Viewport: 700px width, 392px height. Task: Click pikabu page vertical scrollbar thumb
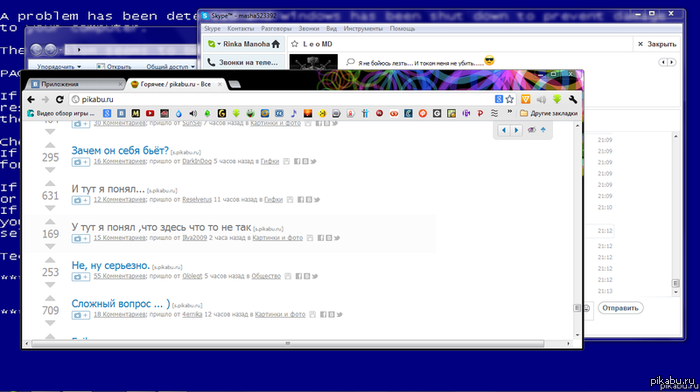(577, 308)
